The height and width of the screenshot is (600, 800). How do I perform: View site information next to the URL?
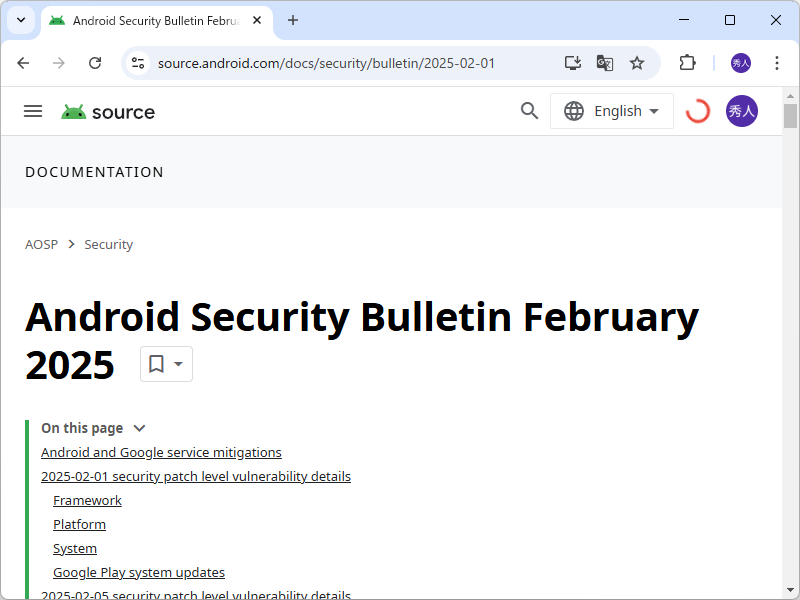point(135,62)
